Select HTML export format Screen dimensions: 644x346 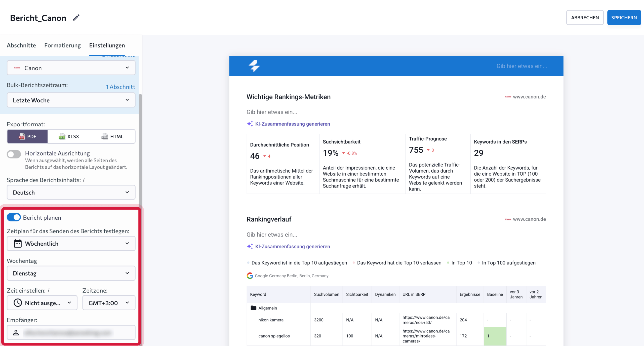tap(112, 136)
